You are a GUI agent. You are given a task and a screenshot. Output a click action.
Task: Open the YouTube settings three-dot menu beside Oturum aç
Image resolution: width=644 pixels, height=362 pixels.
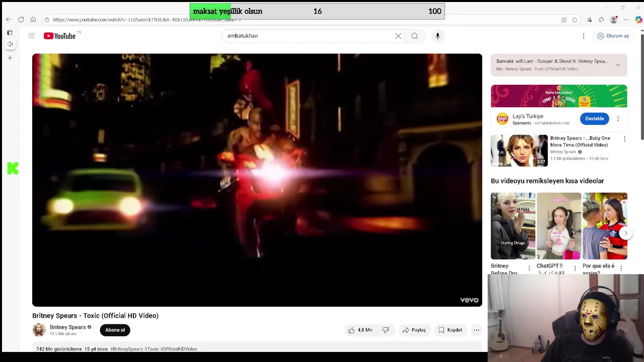[x=584, y=36]
